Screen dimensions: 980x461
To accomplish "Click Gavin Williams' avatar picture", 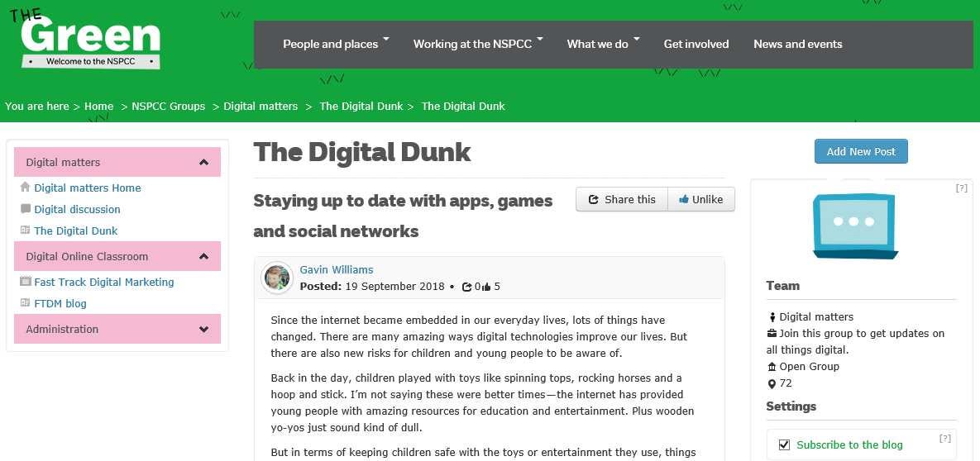I will [x=277, y=278].
